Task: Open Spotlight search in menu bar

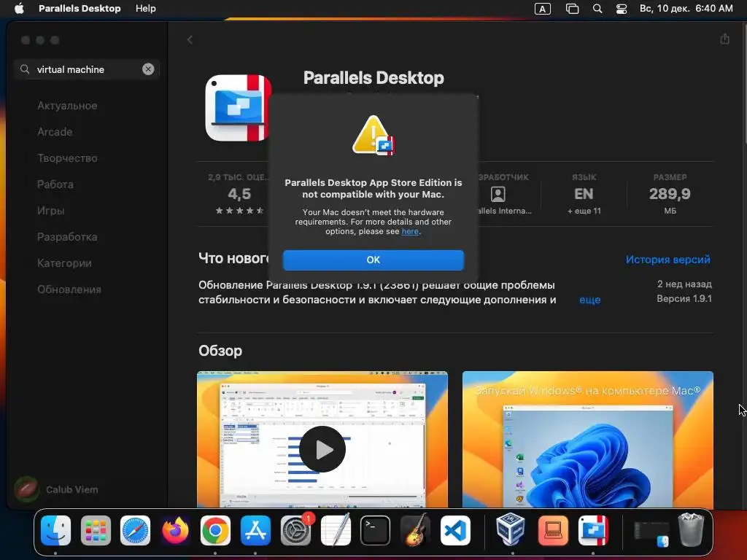Action: [x=597, y=9]
